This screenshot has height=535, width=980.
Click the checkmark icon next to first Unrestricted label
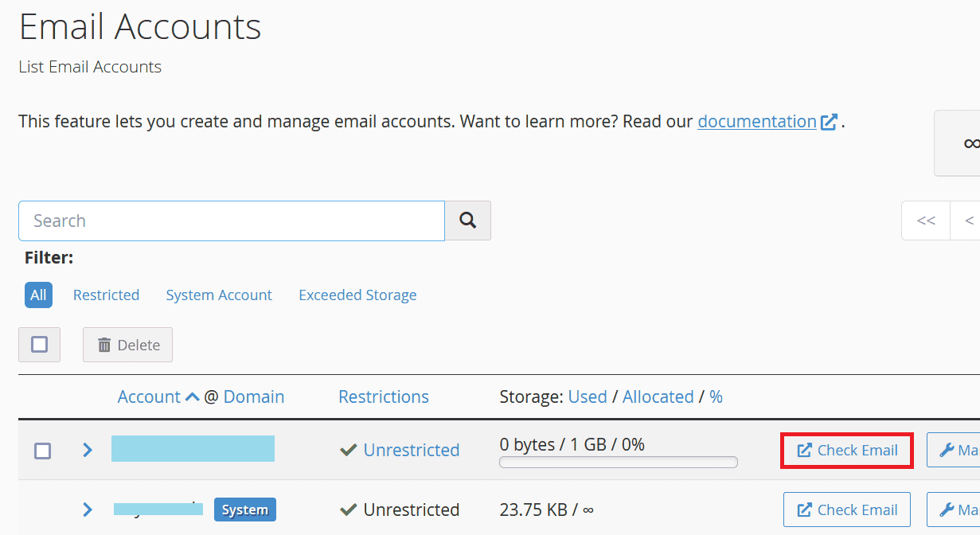348,450
